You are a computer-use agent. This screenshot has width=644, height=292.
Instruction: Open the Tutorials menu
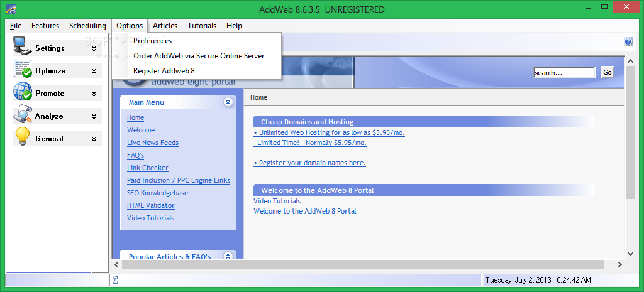pyautogui.click(x=202, y=26)
